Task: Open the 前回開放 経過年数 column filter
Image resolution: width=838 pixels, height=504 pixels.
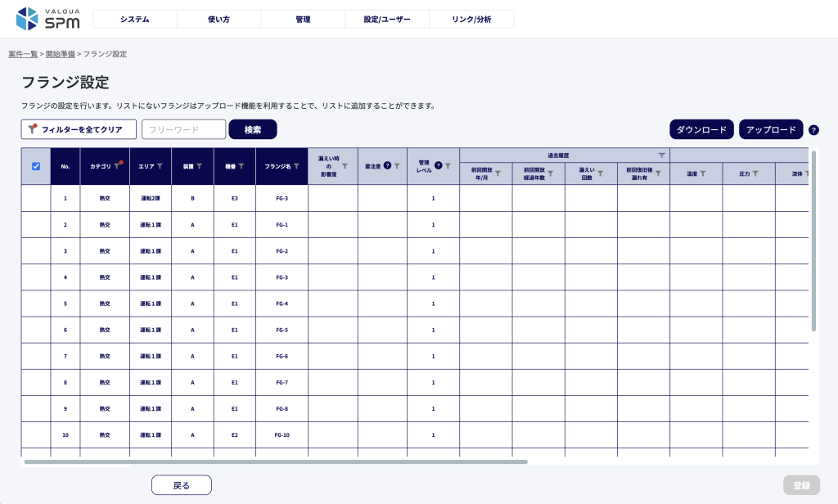Action: click(x=551, y=173)
